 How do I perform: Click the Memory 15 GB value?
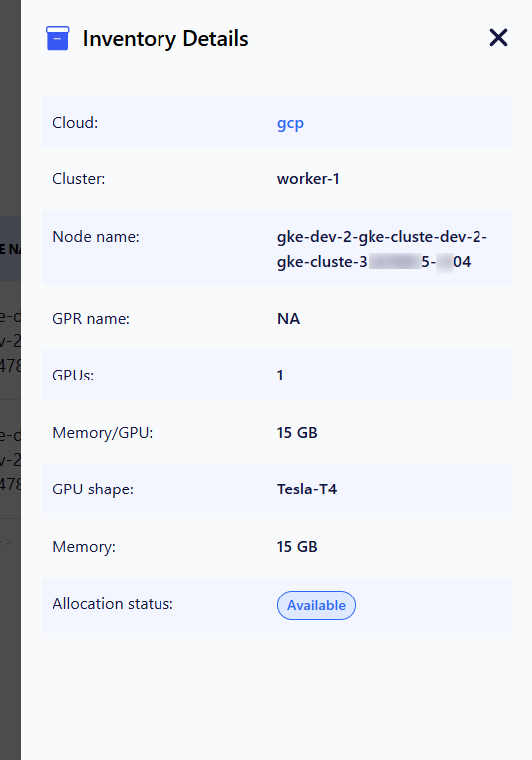pyautogui.click(x=297, y=547)
